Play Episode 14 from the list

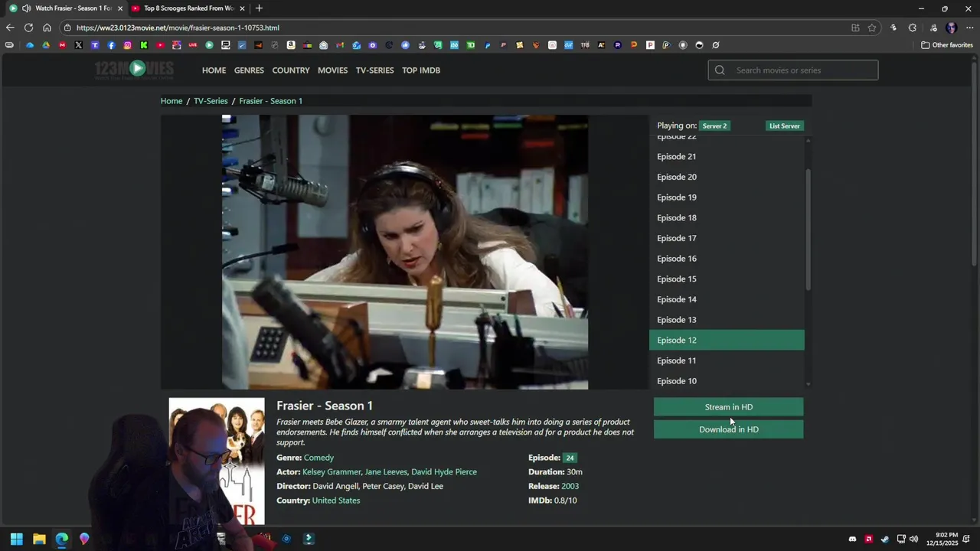point(727,299)
